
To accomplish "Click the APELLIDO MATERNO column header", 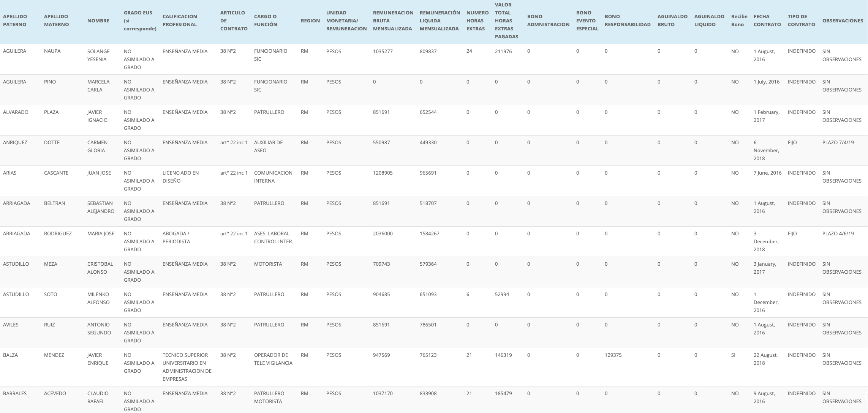I will coord(56,20).
